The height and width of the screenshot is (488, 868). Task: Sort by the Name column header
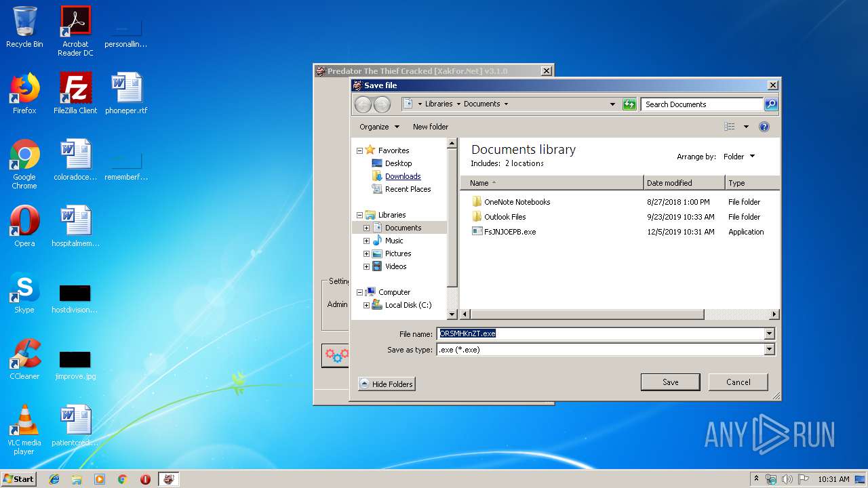coord(552,183)
